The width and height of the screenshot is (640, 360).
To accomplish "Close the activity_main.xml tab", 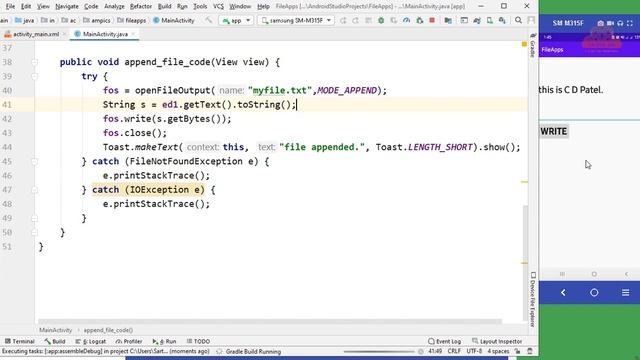I will pos(64,34).
